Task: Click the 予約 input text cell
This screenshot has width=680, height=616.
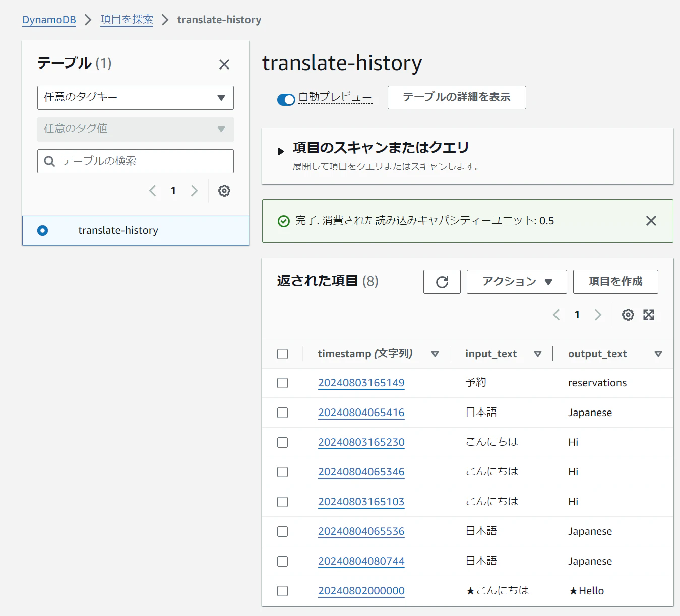Action: pyautogui.click(x=476, y=382)
